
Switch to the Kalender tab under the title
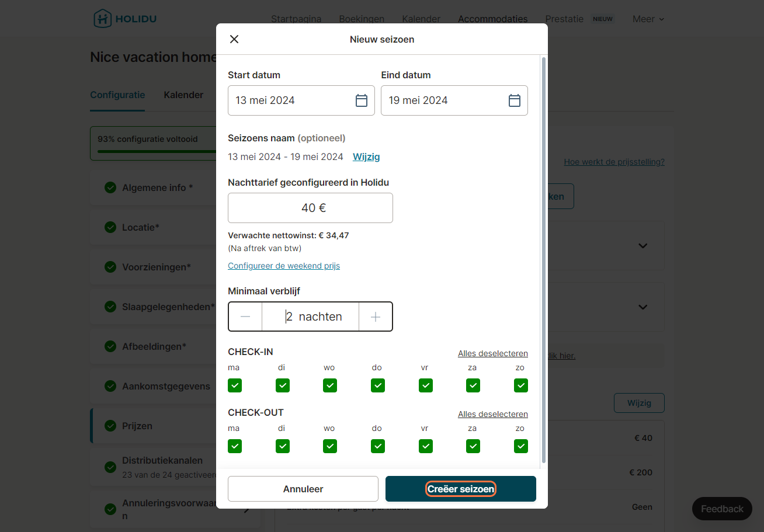tap(183, 95)
